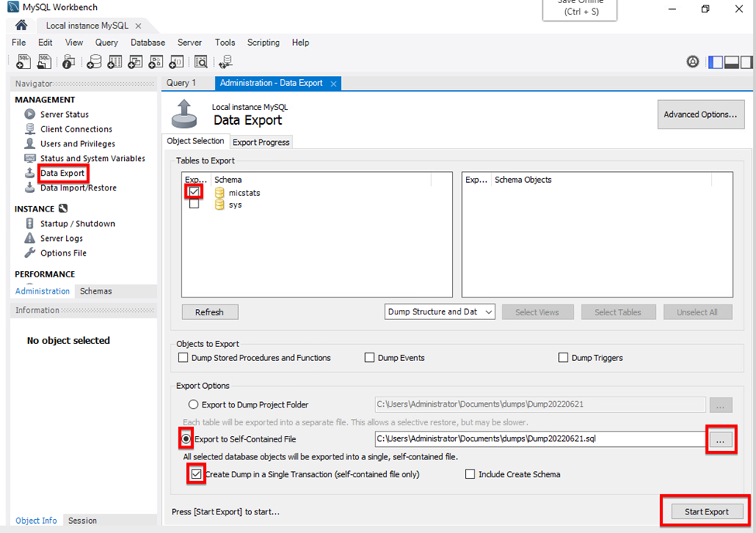Viewport: 756px width, 533px height.
Task: Enable the Dump Events checkbox
Action: [369, 358]
